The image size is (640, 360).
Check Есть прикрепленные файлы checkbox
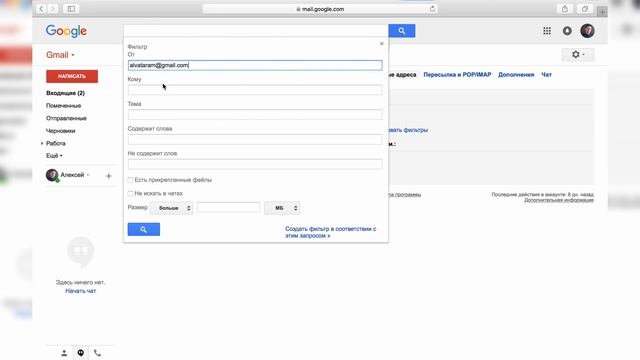[x=130, y=180]
